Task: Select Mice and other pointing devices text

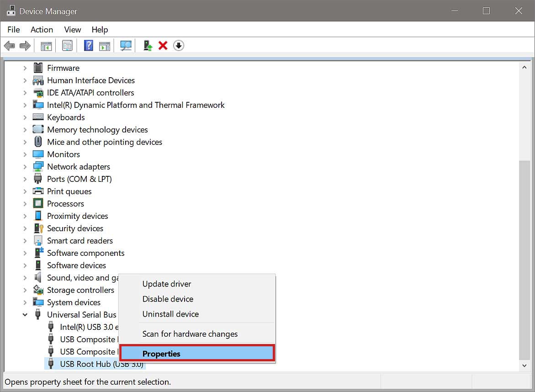Action: point(105,142)
